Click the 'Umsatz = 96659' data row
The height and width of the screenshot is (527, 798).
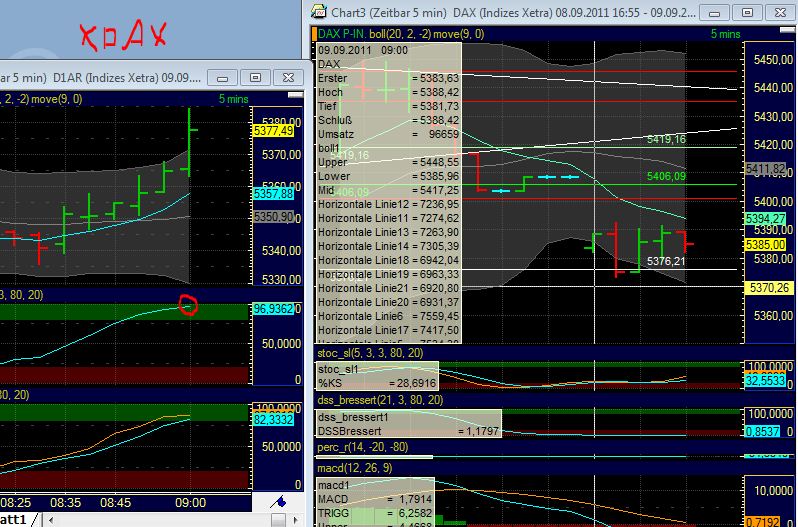[x=388, y=134]
